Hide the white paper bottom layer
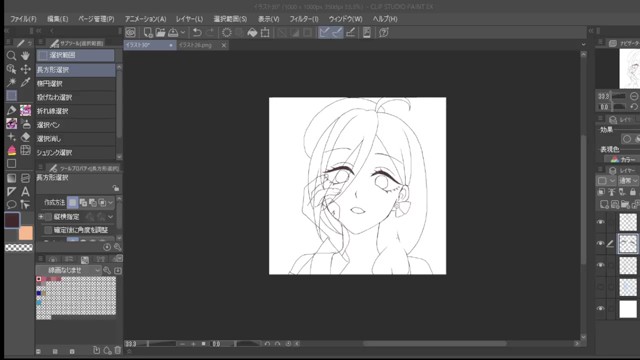This screenshot has width=640, height=360. 600,309
